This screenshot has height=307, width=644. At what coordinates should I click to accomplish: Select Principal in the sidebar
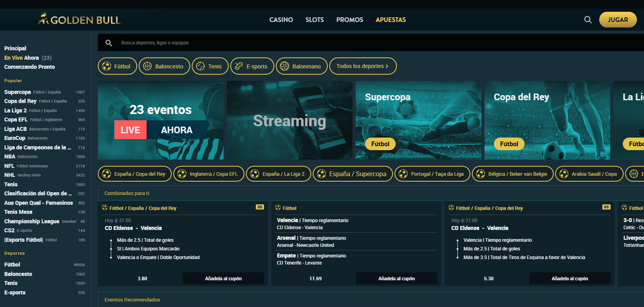click(x=15, y=48)
